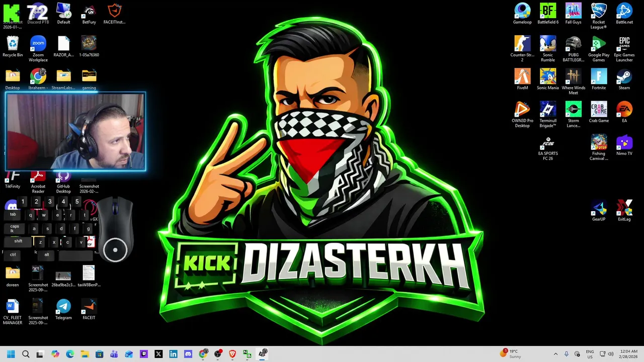Click the microphone icon in system tray
The height and width of the screenshot is (362, 644).
(x=567, y=354)
